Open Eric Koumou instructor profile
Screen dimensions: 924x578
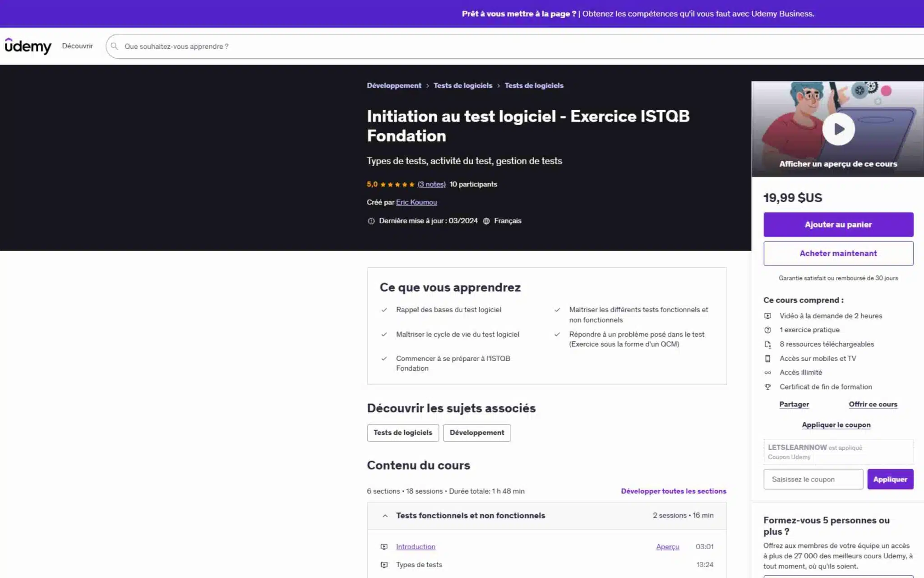tap(416, 202)
